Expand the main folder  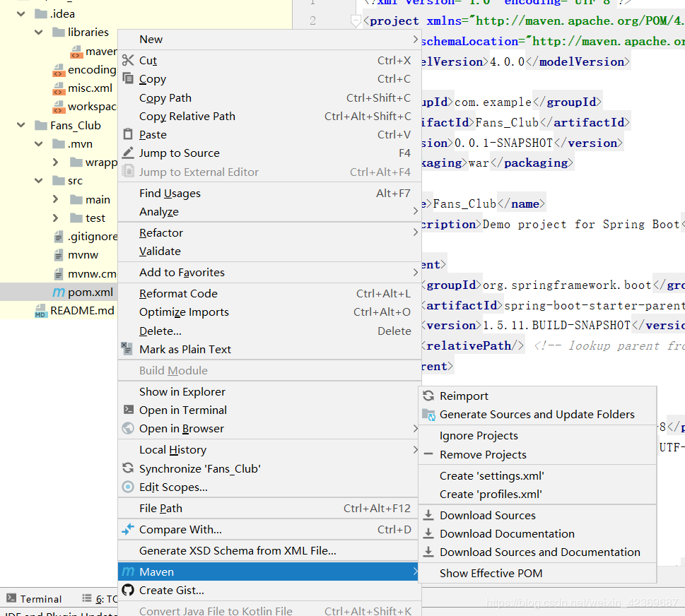pyautogui.click(x=55, y=199)
